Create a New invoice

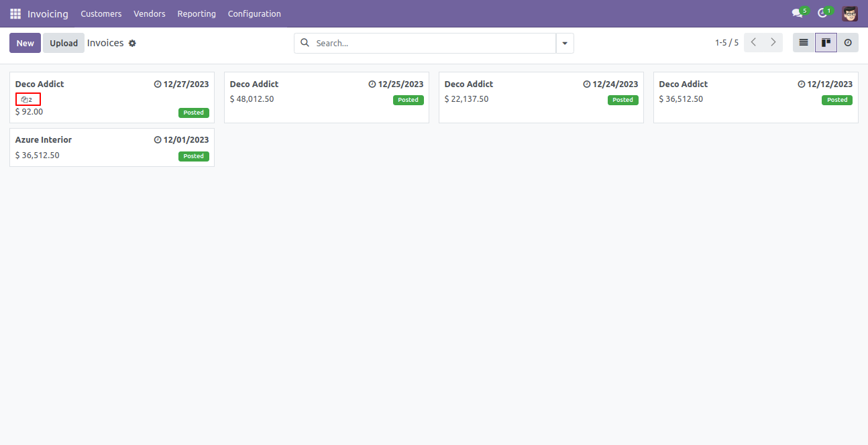tap(25, 43)
